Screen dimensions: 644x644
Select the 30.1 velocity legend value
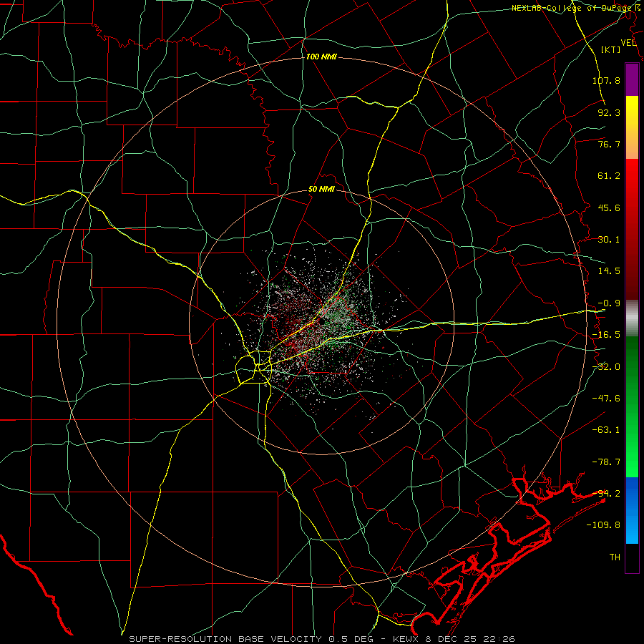(x=609, y=240)
